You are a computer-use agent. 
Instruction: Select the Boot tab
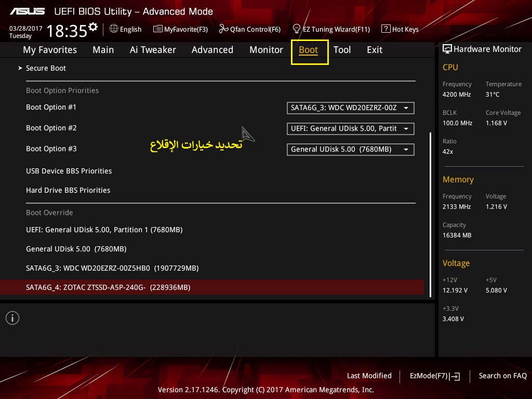coord(309,50)
